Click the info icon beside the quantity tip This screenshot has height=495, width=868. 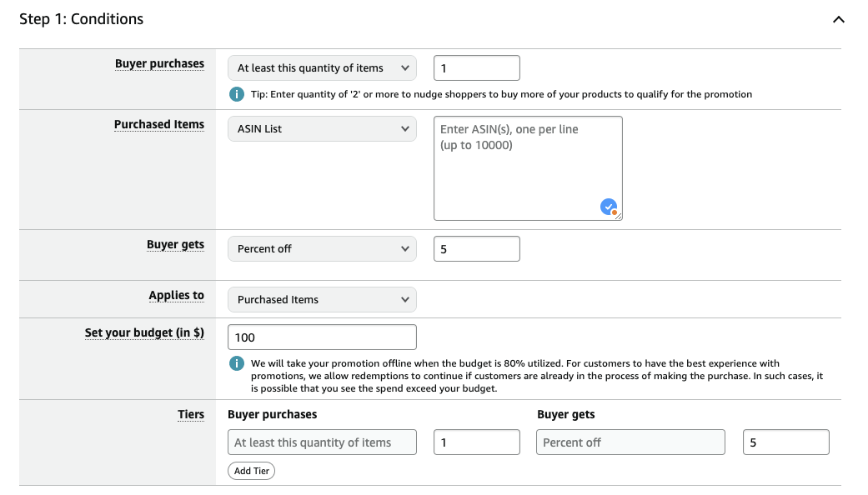(237, 94)
